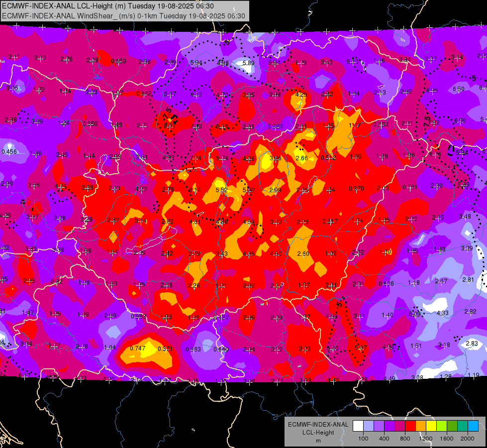Image resolution: width=487 pixels, height=448 pixels.
Task: Click the wind shear value '5.16'
Action: (222, 126)
